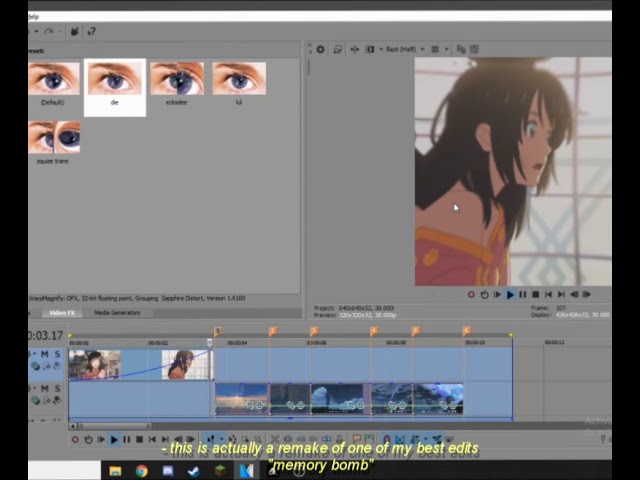Click timeline marker 1 flag
This screenshot has width=640, height=480.
pyautogui.click(x=218, y=331)
